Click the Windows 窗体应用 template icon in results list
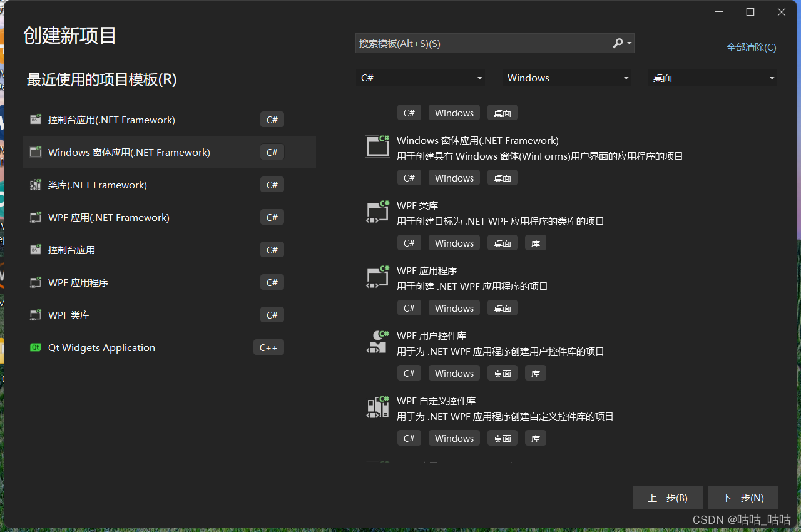Image resolution: width=801 pixels, height=532 pixels. pyautogui.click(x=378, y=146)
